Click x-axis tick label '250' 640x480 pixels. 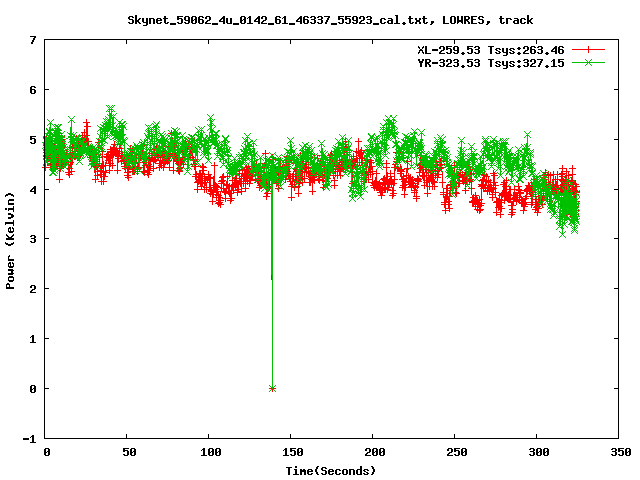click(457, 452)
